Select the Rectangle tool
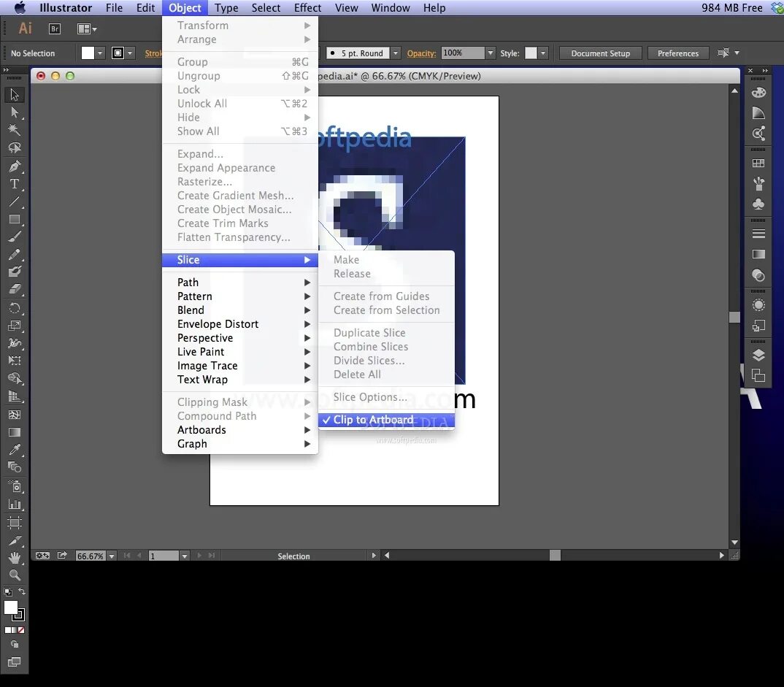The width and height of the screenshot is (784, 687). click(x=15, y=219)
